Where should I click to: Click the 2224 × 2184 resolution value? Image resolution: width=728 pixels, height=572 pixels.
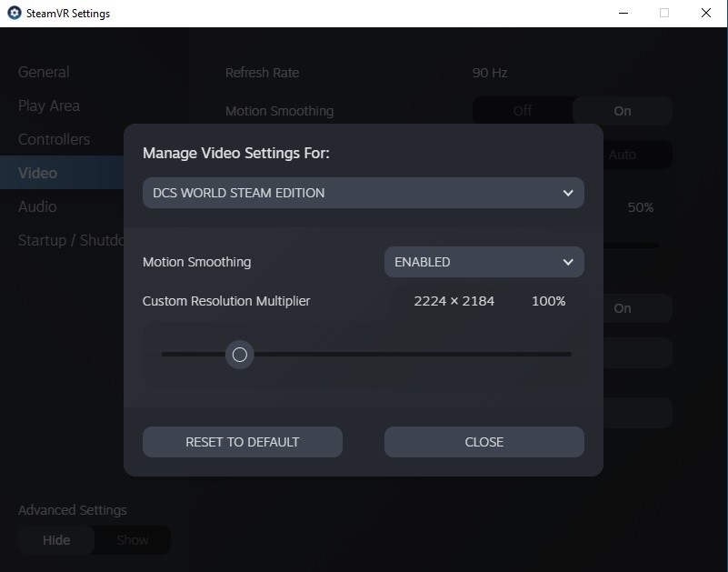tap(454, 301)
